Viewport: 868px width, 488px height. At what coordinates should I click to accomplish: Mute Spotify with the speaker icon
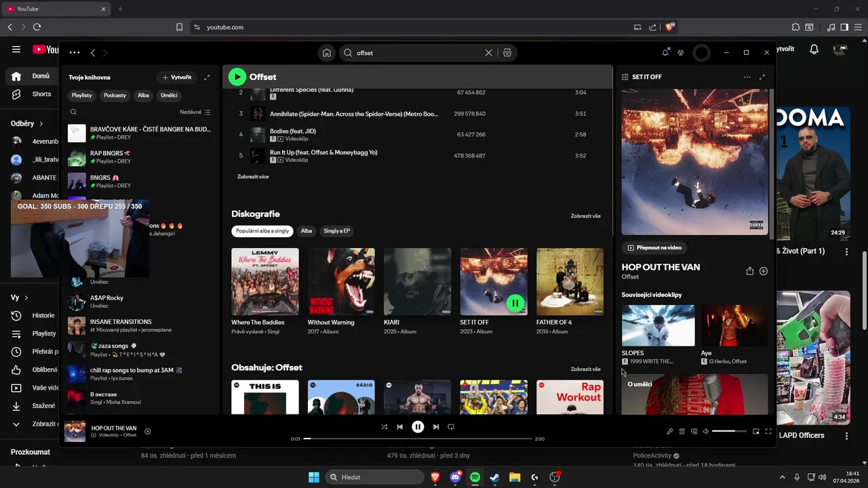coord(706,431)
